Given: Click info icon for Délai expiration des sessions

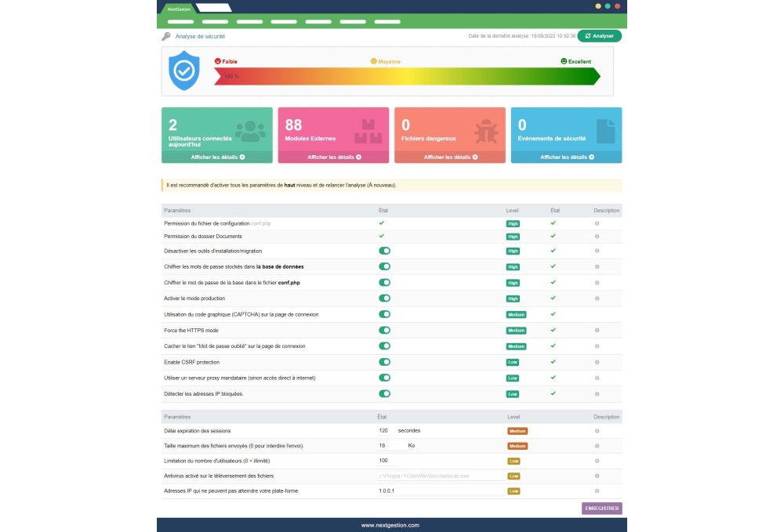Looking at the screenshot, I should pos(597,431).
